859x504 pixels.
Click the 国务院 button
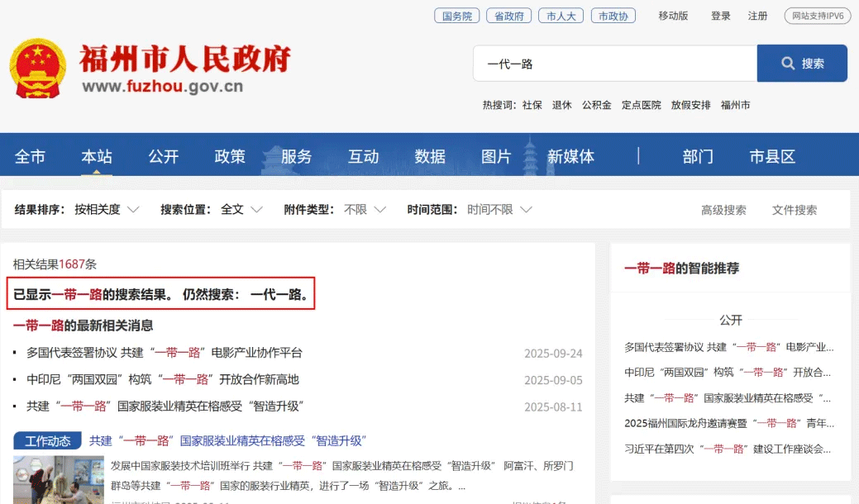(x=456, y=15)
